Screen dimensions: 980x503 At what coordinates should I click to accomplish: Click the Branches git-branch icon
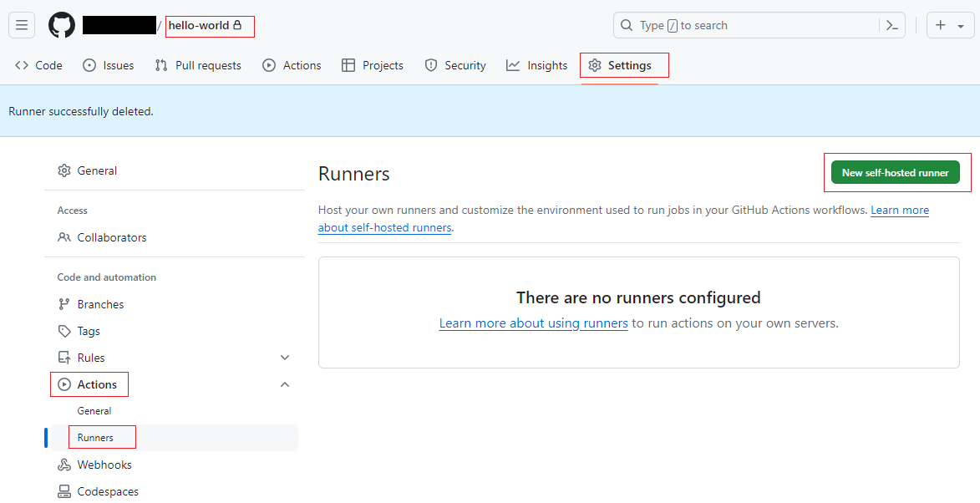click(x=63, y=304)
